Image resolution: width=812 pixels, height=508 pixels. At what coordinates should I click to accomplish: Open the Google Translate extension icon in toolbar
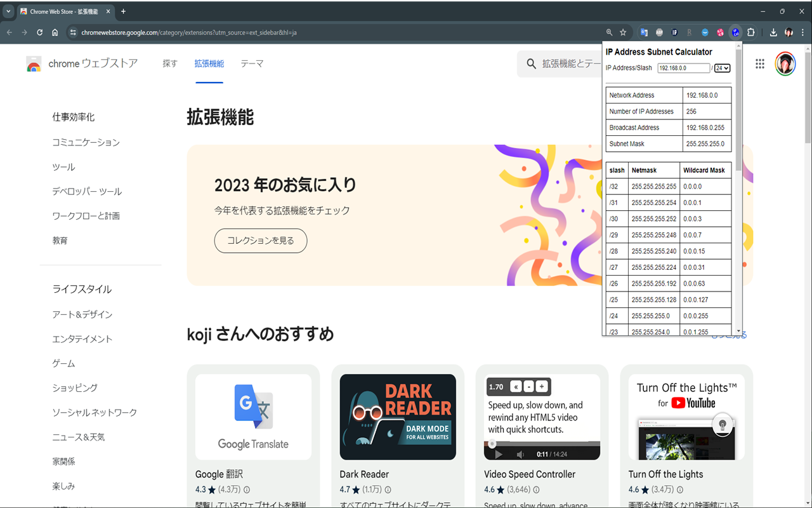point(644,32)
